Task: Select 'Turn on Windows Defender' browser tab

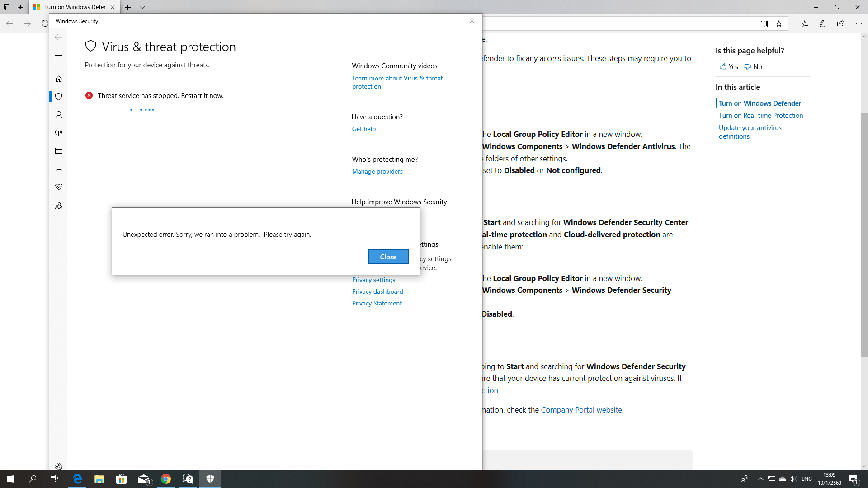Action: click(x=75, y=7)
